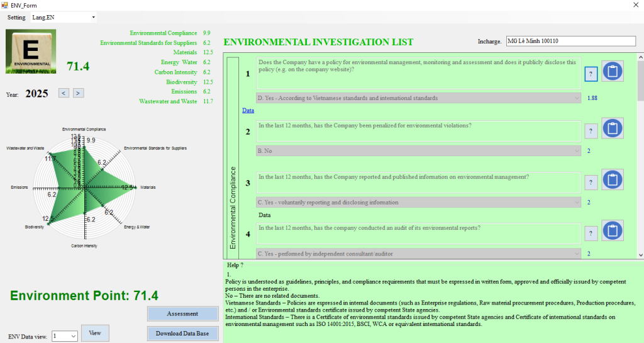Click the help description text panel
Image resolution: width=644 pixels, height=343 pixels.
[x=433, y=303]
